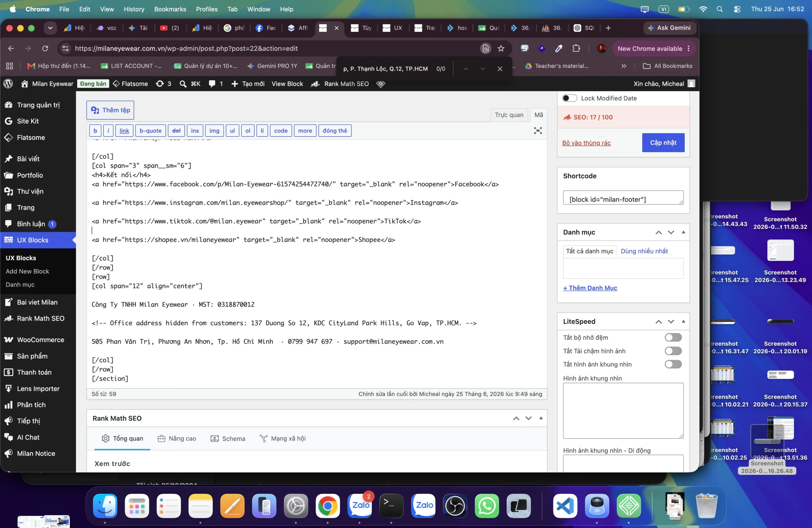This screenshot has width=812, height=528.
Task: Open the Nâng cao tab
Action: pyautogui.click(x=177, y=439)
